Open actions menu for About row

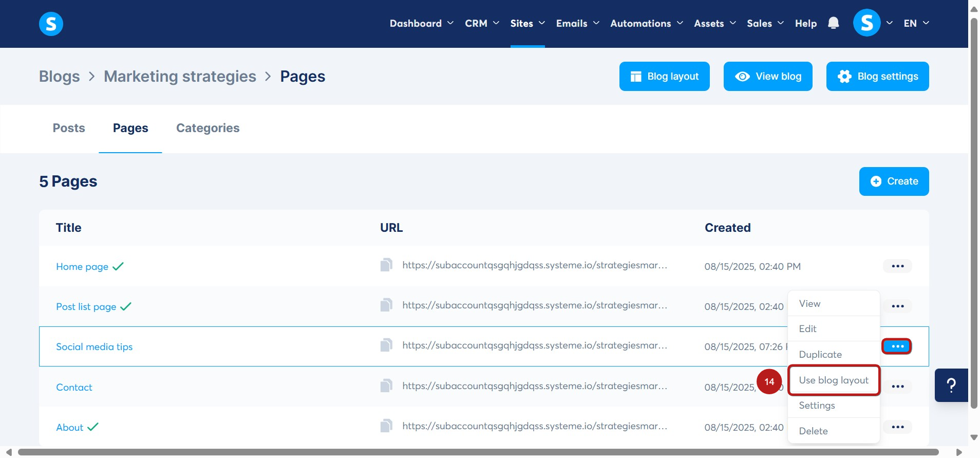click(897, 427)
